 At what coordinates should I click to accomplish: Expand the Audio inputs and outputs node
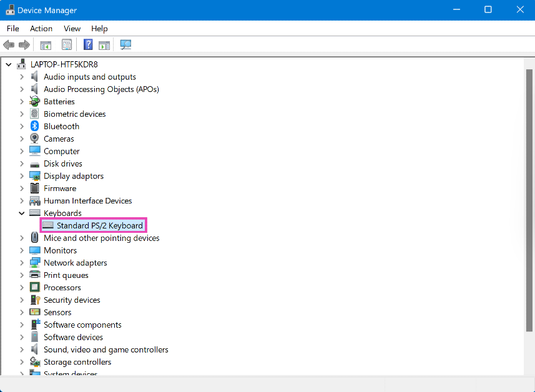point(22,77)
